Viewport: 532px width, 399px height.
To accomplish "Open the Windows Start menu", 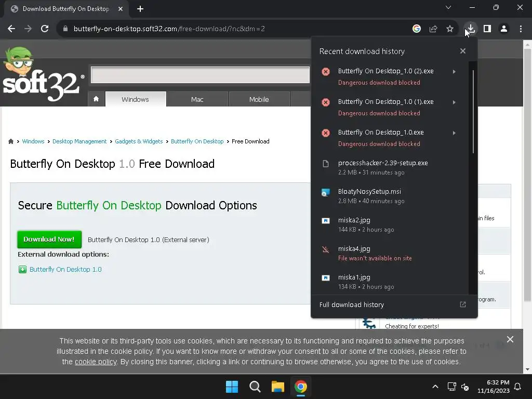I will (232, 387).
